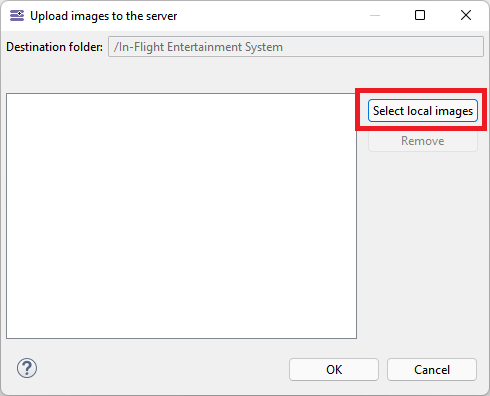Viewport: 490px width, 396px height.
Task: Maximize the Upload images dialog window
Action: pos(420,15)
